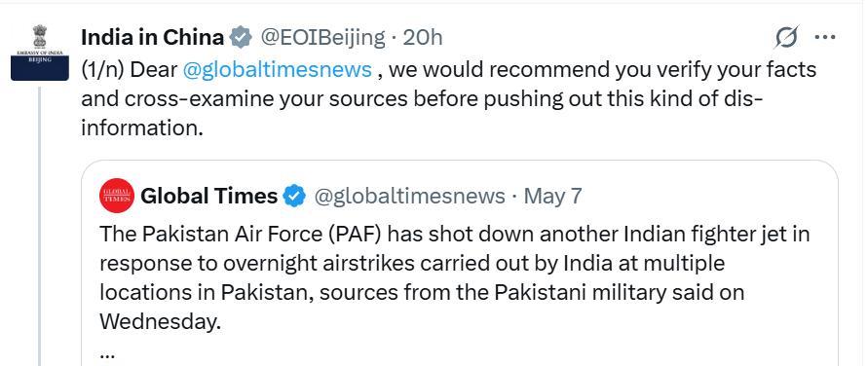The image size is (868, 366).
Task: Follow the @globaltimesnews mention in the tweet text
Action: coord(277,70)
